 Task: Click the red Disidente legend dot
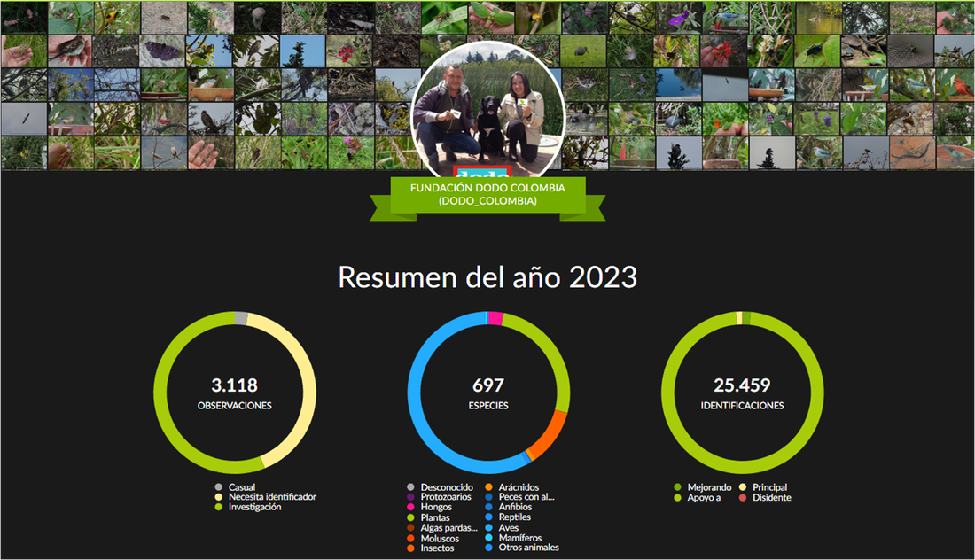coord(743,497)
